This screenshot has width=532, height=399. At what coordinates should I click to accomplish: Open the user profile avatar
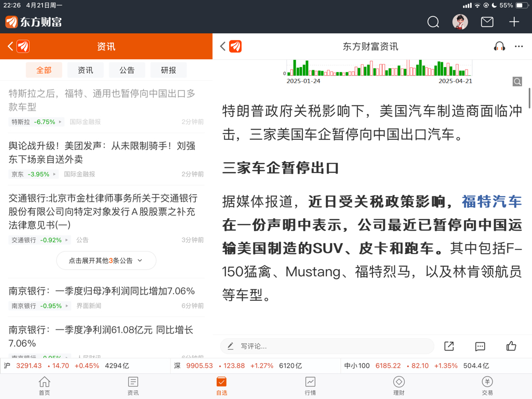click(x=460, y=22)
